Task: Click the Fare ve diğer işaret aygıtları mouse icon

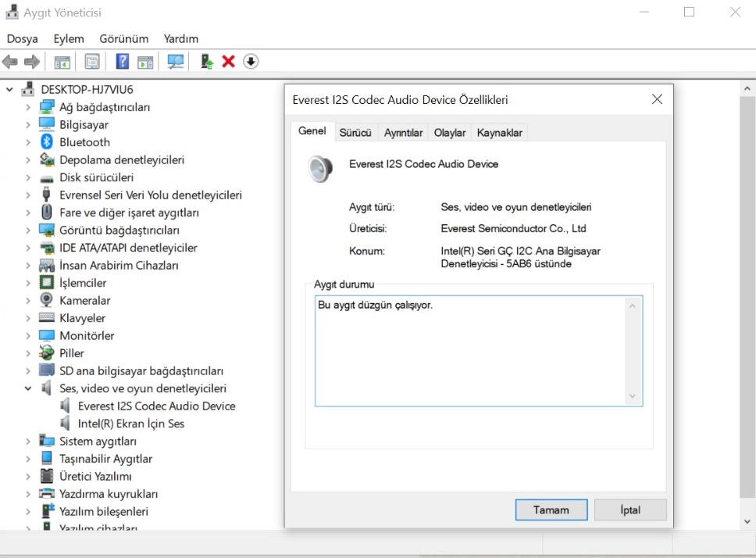Action: (x=47, y=212)
